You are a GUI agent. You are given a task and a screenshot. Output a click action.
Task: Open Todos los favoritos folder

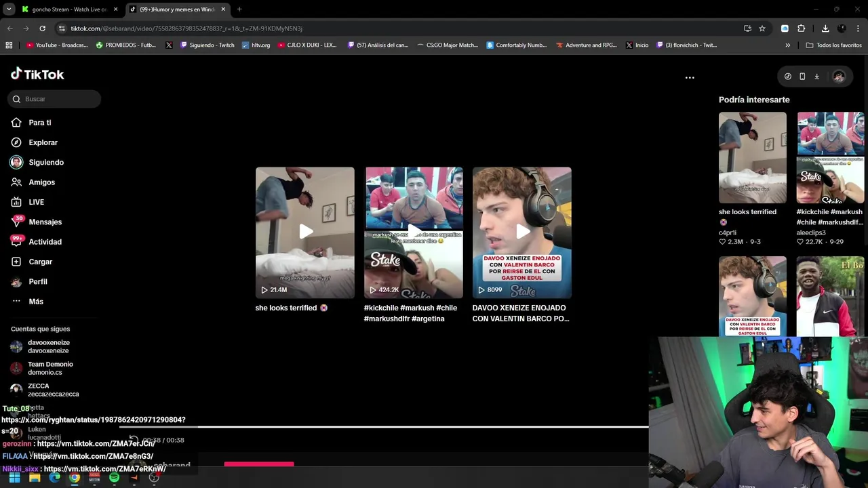pos(833,45)
